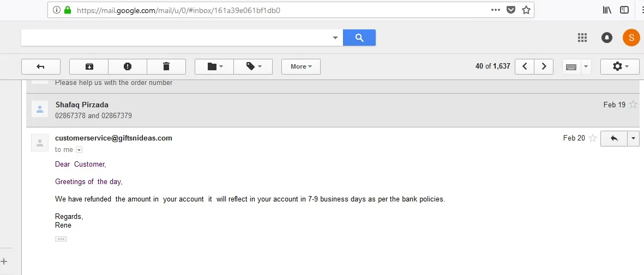
Task: Reply to the customerservice email
Action: 614,138
